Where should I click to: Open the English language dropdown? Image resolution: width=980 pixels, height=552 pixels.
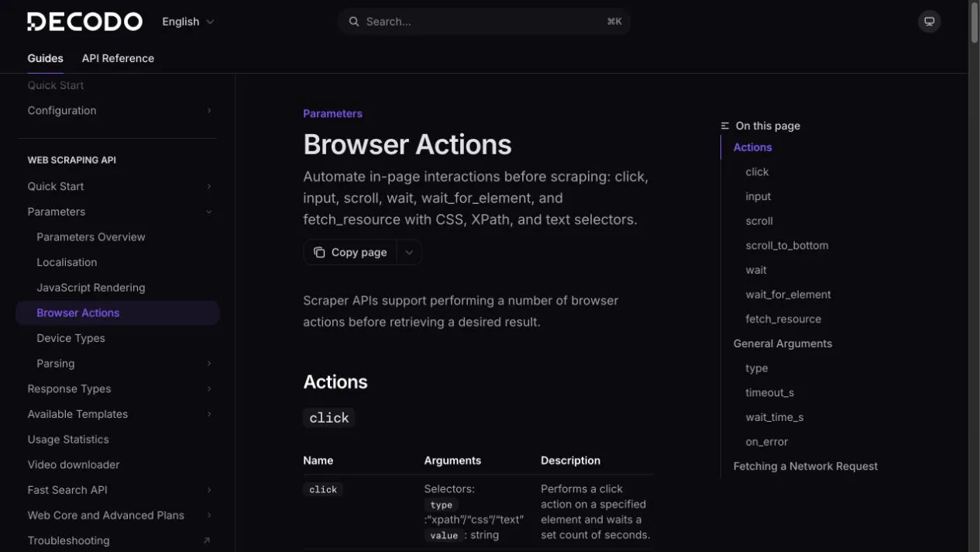[188, 22]
